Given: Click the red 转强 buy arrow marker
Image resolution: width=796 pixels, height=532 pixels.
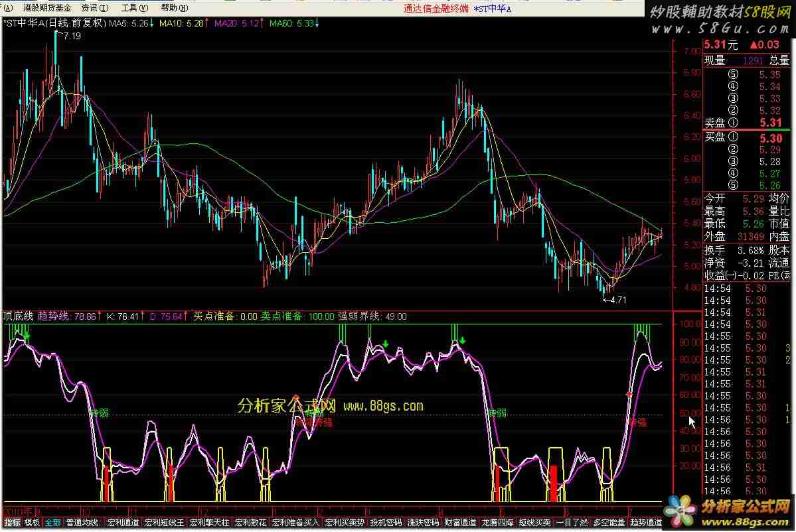Looking at the screenshot, I should [x=629, y=395].
